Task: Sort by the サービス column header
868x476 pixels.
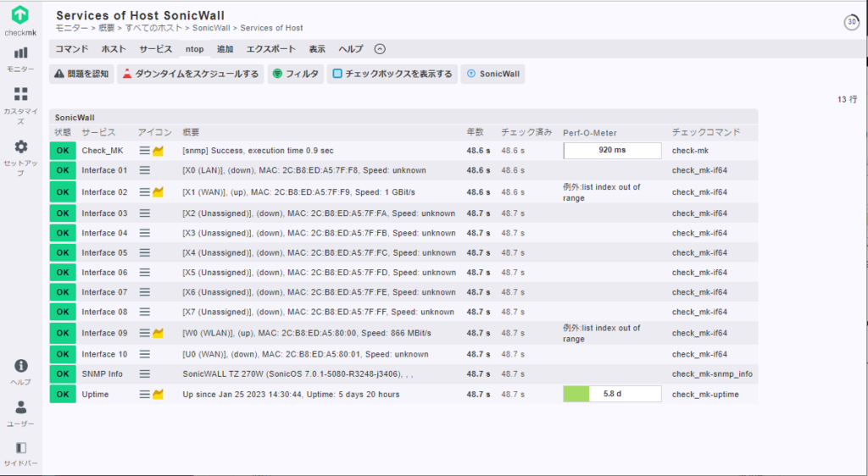Action: (98, 132)
